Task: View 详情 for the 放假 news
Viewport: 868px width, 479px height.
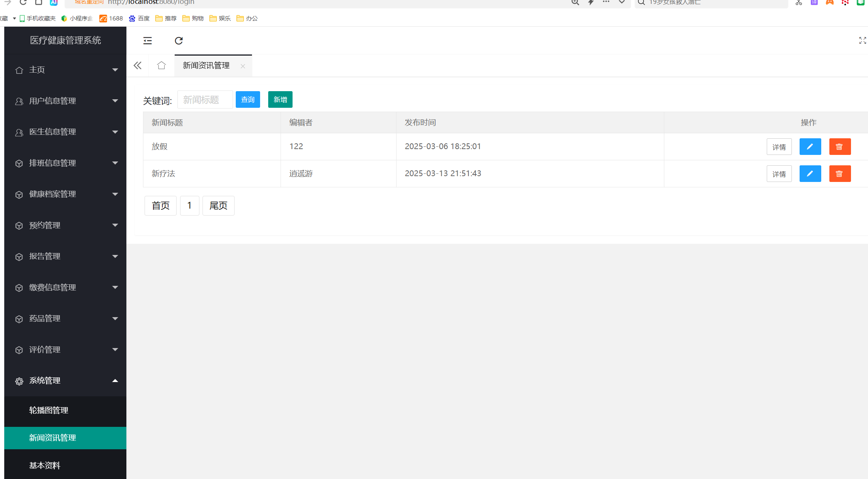Action: [779, 147]
